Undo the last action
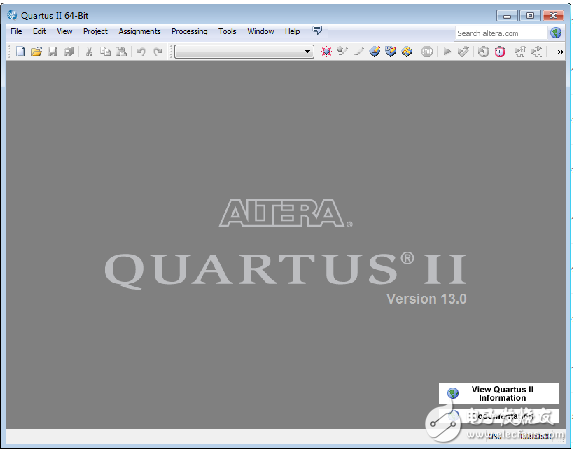573x451 pixels. (141, 52)
